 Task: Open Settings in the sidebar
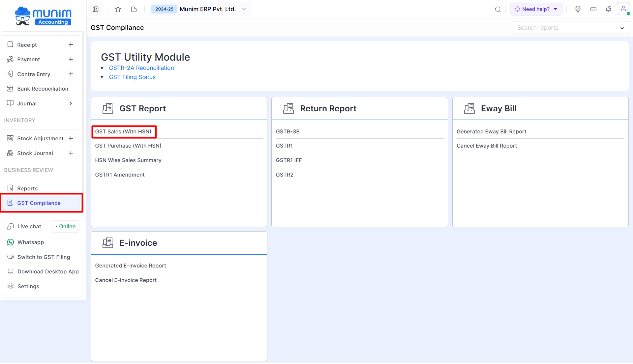coord(28,286)
